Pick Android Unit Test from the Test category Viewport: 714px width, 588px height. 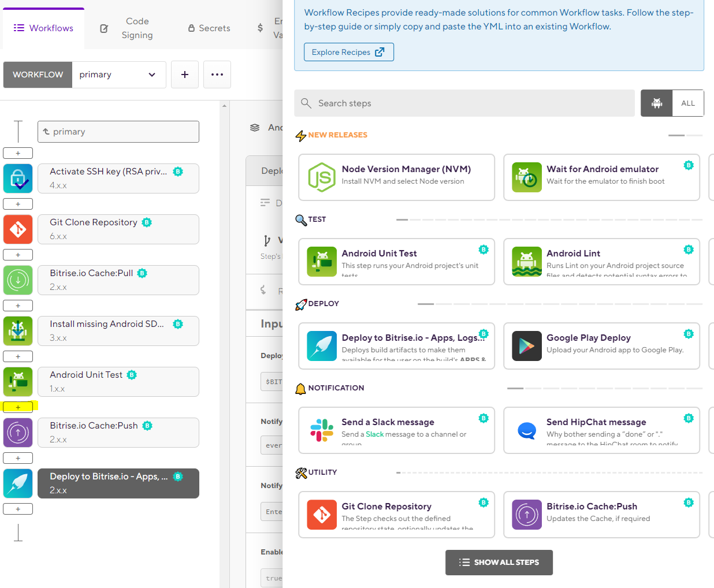(396, 262)
